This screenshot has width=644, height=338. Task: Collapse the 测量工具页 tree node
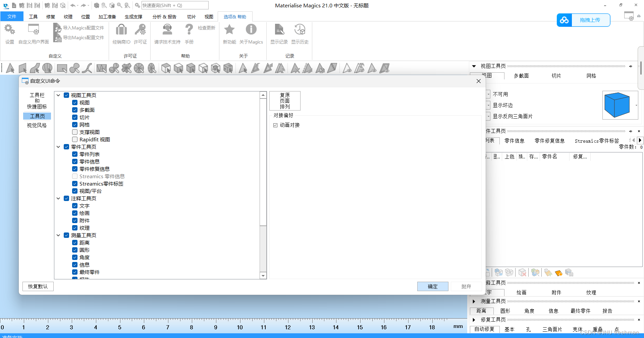tap(58, 235)
